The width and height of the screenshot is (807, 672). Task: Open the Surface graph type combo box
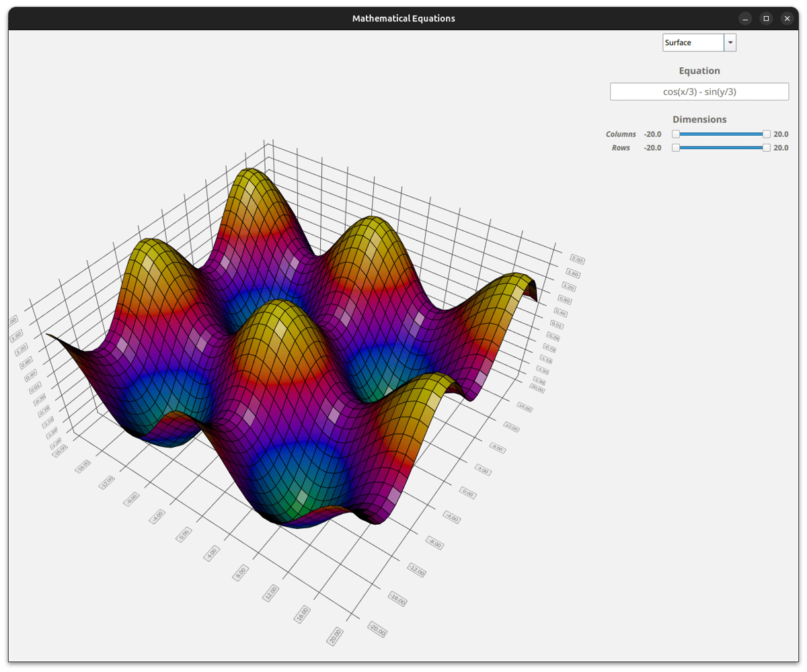coord(693,42)
